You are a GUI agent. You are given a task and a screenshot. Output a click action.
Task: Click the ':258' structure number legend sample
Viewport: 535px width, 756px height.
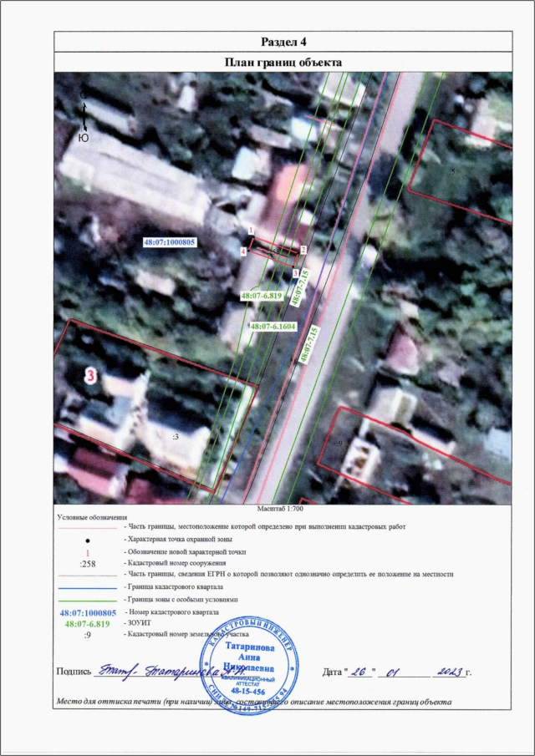click(87, 564)
